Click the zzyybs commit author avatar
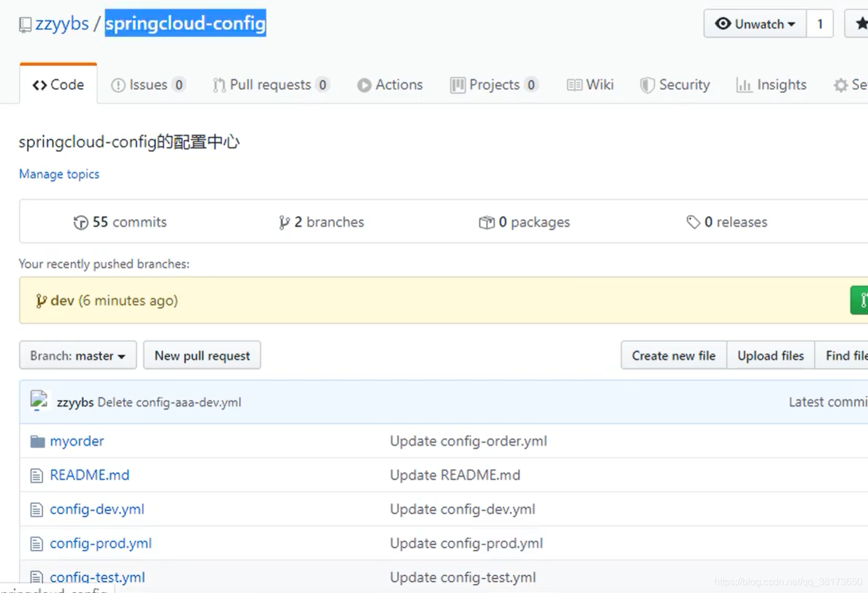The width and height of the screenshot is (868, 593). click(x=39, y=401)
